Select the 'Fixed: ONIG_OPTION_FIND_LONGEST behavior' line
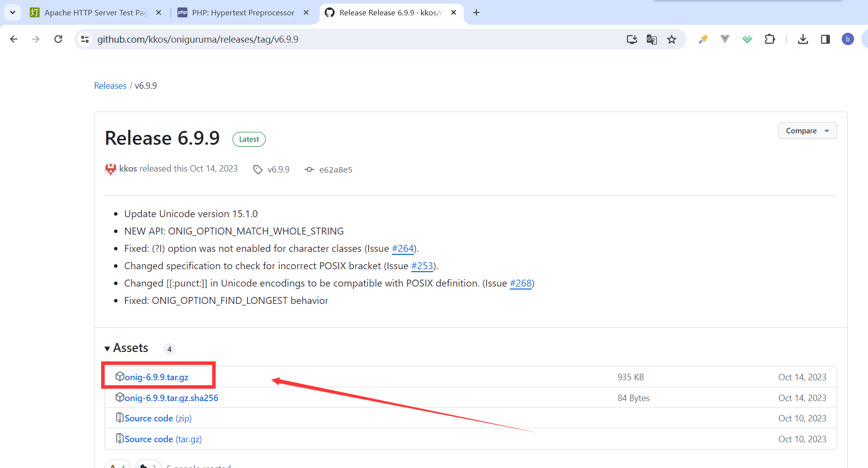 226,300
